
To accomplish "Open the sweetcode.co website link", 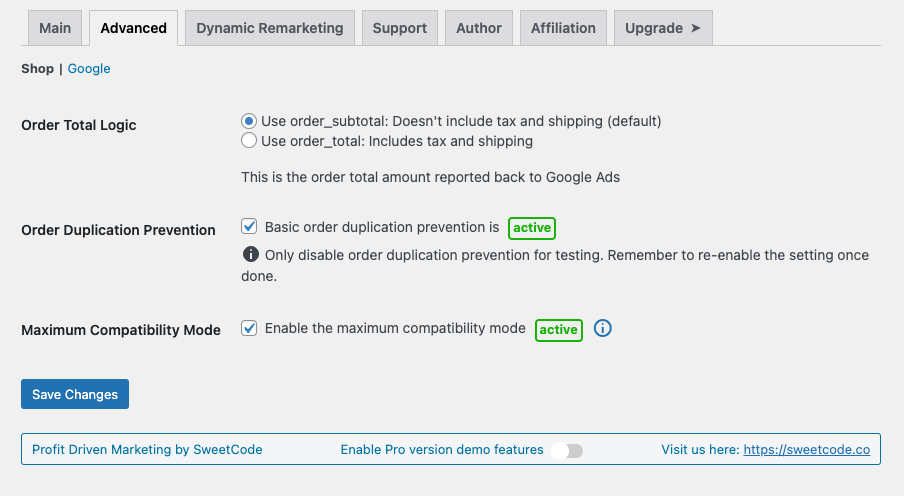I will click(807, 449).
